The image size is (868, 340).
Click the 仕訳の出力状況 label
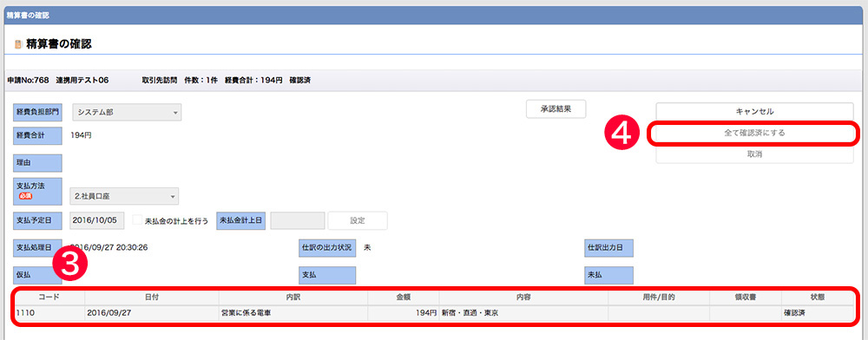tap(328, 248)
